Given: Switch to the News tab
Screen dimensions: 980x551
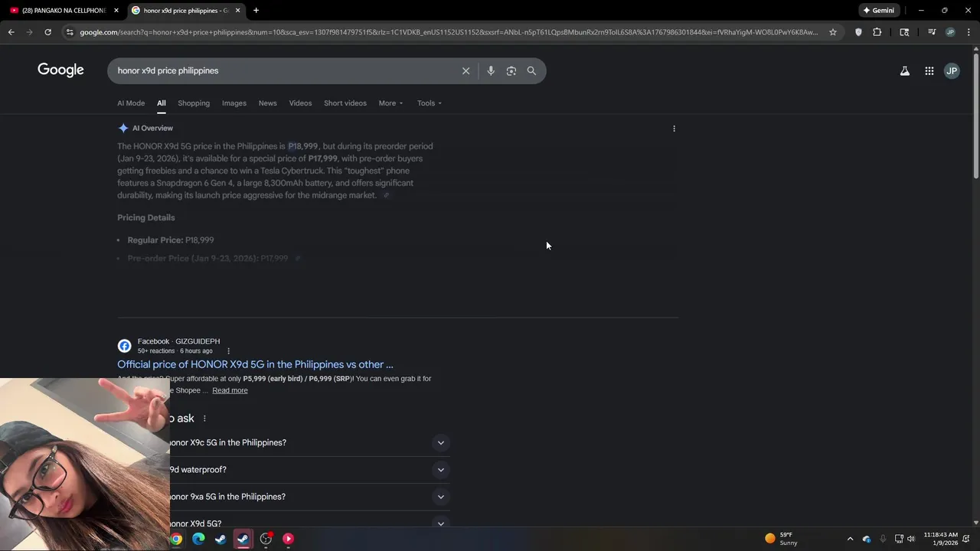Looking at the screenshot, I should pyautogui.click(x=267, y=103).
